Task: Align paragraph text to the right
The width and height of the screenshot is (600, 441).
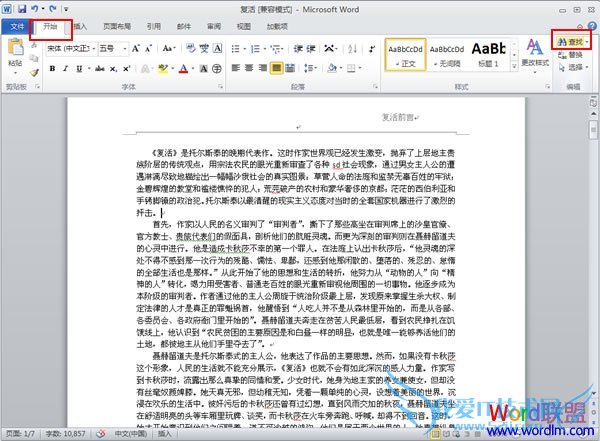Action: pos(262,68)
